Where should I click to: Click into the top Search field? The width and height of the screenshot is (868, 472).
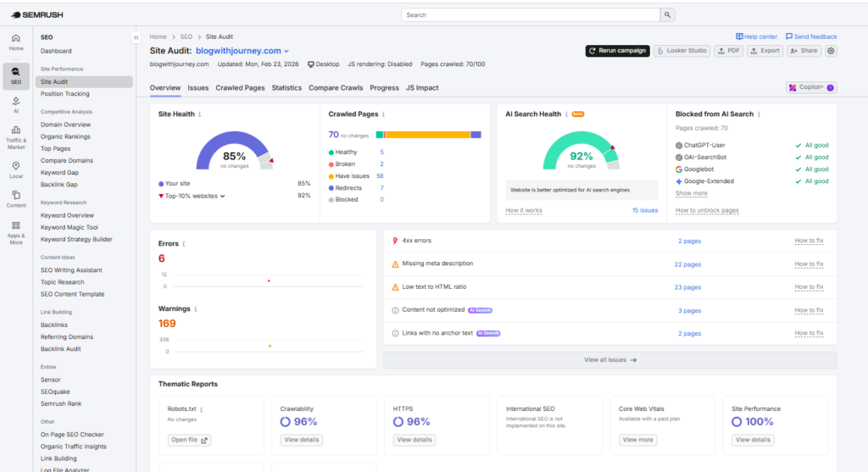pos(531,15)
